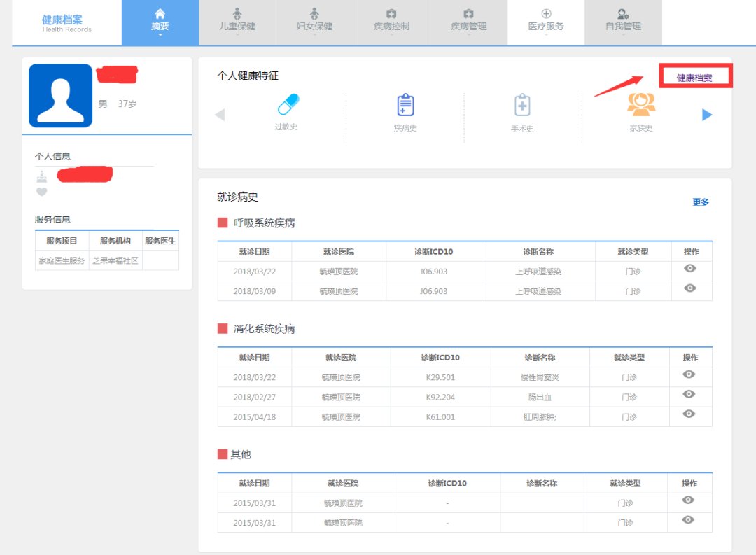
Task: View details of 肠出血 K92.204 record
Action: [689, 394]
